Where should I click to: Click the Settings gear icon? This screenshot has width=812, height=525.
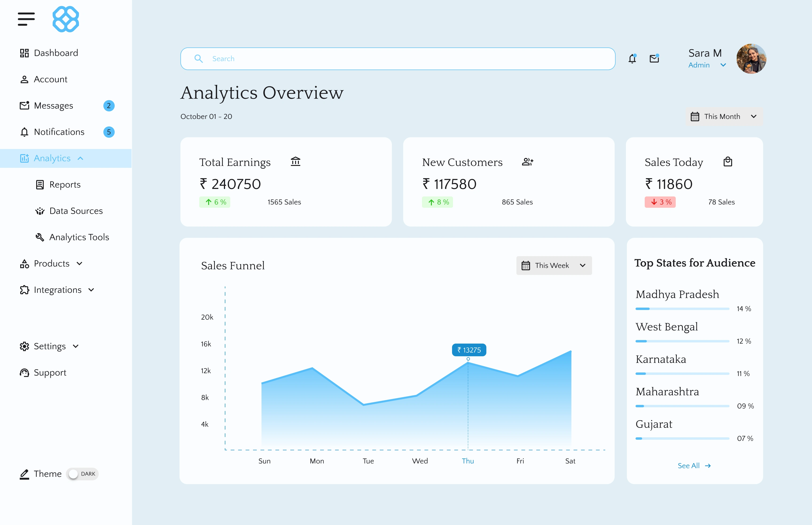pyautogui.click(x=24, y=346)
